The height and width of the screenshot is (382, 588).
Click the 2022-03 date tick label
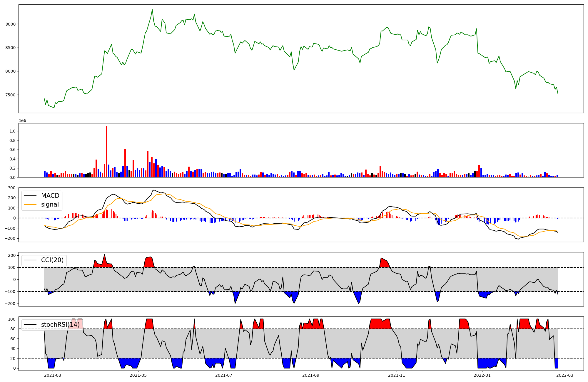pyautogui.click(x=565, y=375)
